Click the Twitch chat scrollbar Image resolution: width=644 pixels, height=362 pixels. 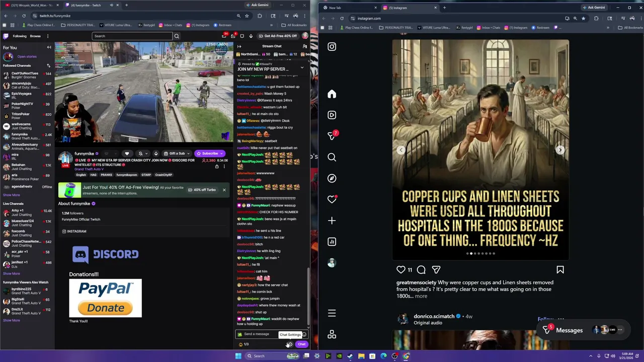309,297
